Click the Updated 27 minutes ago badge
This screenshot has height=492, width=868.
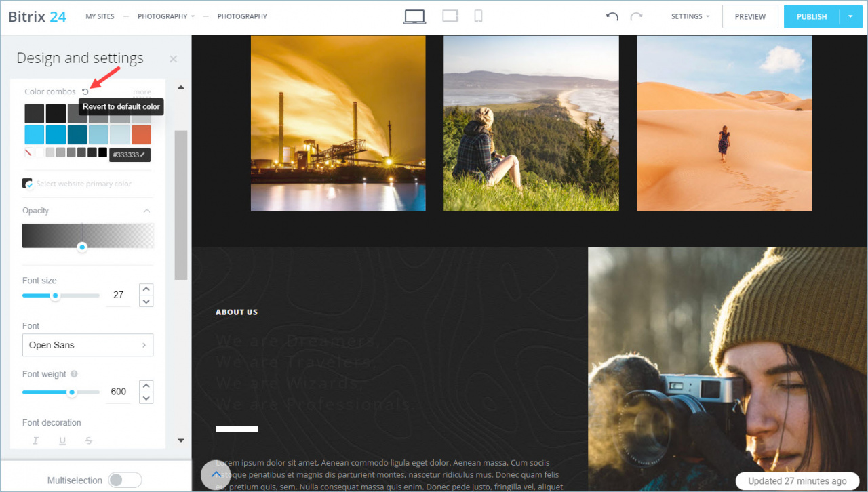[x=797, y=481]
